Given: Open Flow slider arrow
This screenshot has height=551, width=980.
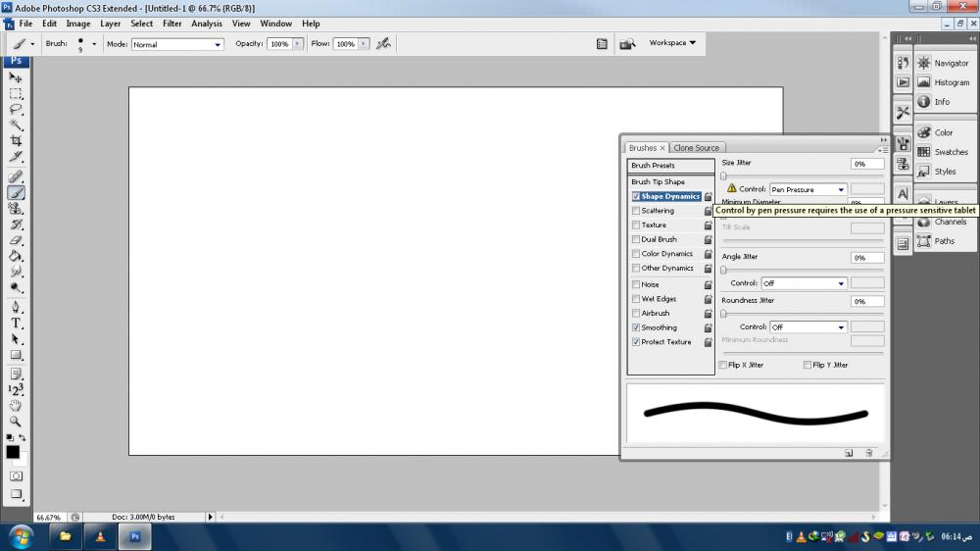Looking at the screenshot, I should point(364,44).
